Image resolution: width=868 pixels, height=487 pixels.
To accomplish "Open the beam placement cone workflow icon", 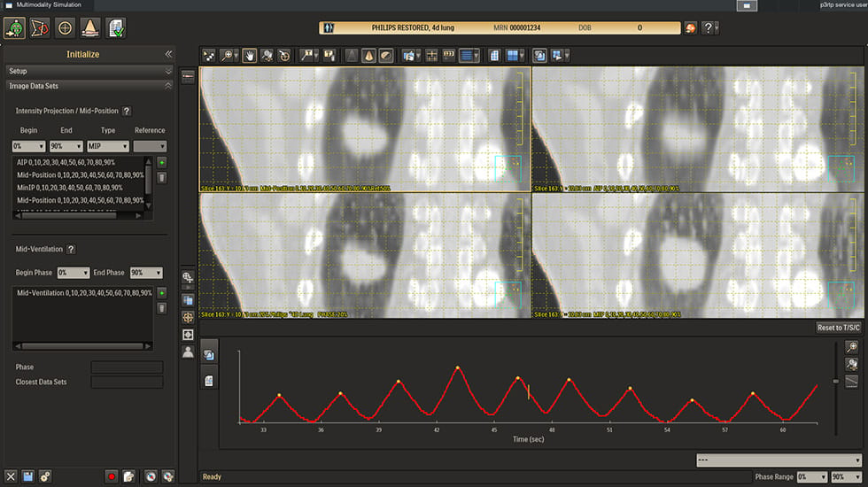I will [x=90, y=27].
